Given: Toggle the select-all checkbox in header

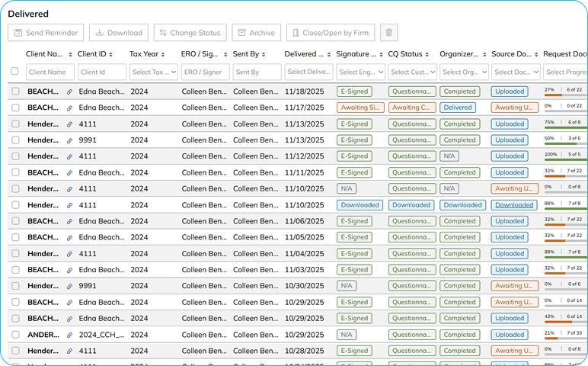Looking at the screenshot, I should 14,72.
